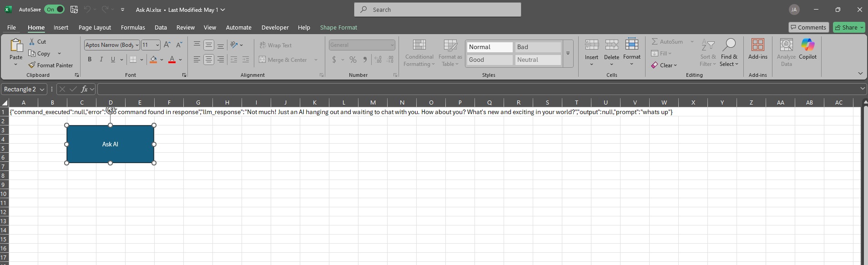Screen dimensions: 868x265
Task: Expand the number format dropdown
Action: 392,45
